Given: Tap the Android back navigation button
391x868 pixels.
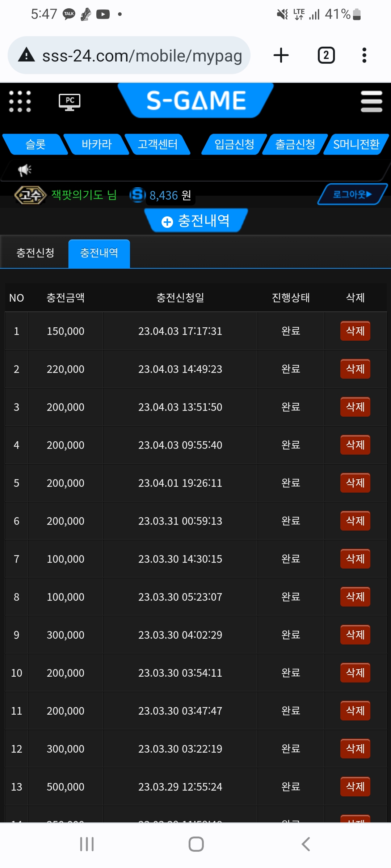Looking at the screenshot, I should 306,844.
